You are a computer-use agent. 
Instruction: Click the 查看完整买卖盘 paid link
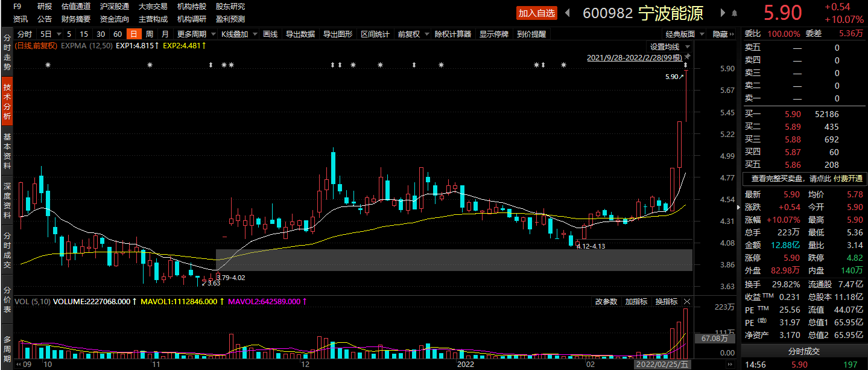(x=806, y=179)
